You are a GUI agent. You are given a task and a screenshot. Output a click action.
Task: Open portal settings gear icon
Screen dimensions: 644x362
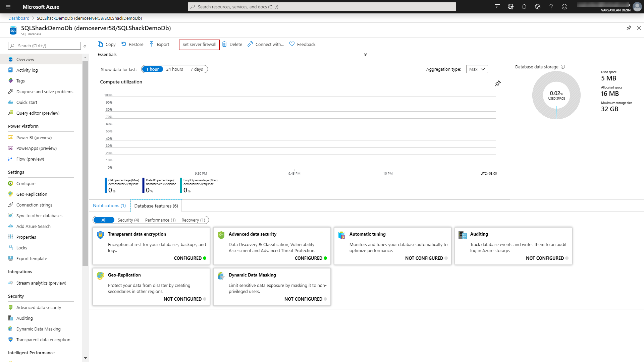pyautogui.click(x=538, y=7)
